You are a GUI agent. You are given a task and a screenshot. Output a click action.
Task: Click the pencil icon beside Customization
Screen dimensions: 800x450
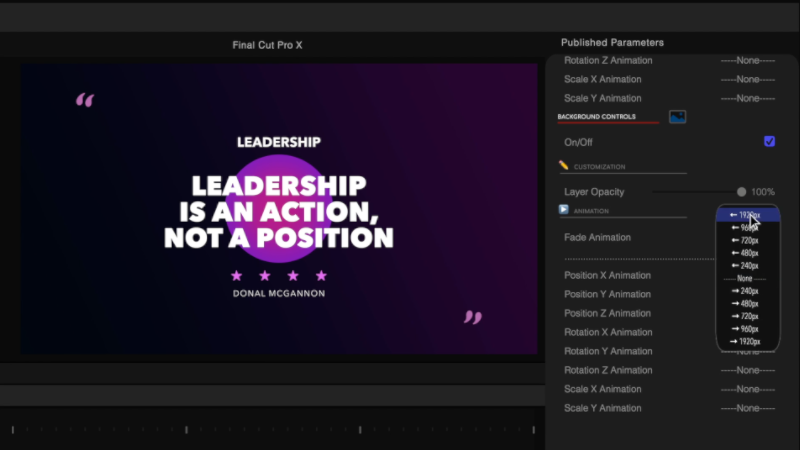[x=563, y=165]
